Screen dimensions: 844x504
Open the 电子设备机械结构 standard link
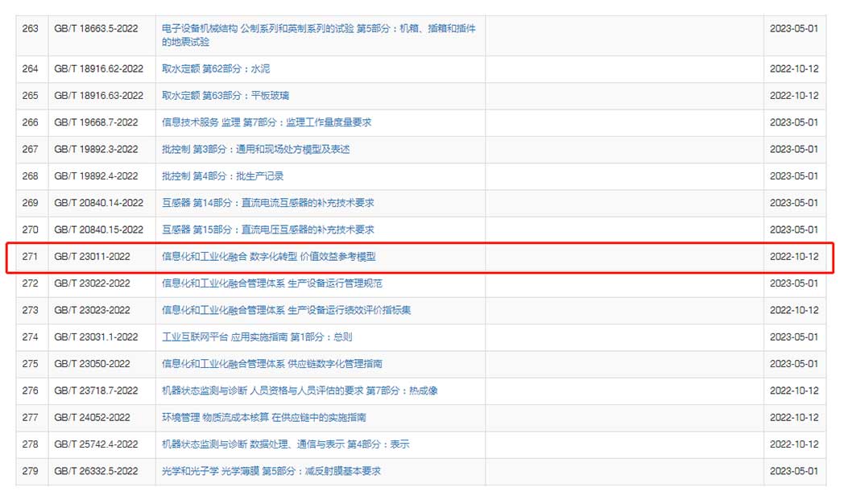tap(318, 28)
